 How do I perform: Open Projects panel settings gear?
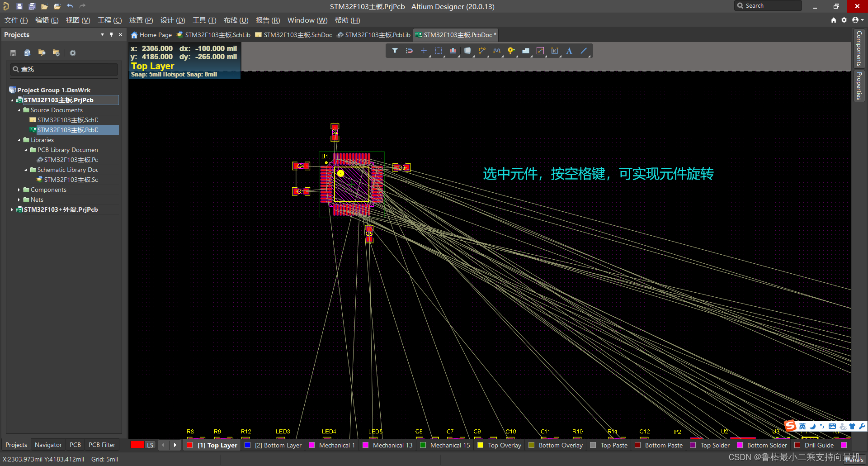72,53
